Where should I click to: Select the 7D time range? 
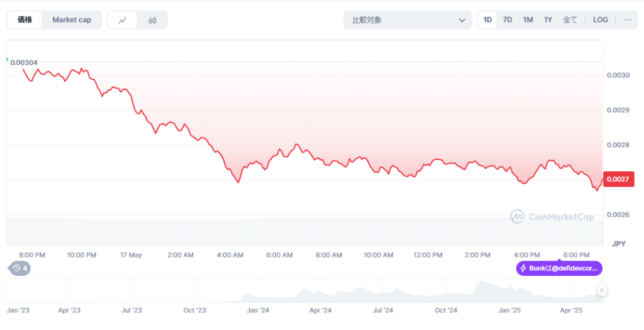(x=507, y=20)
